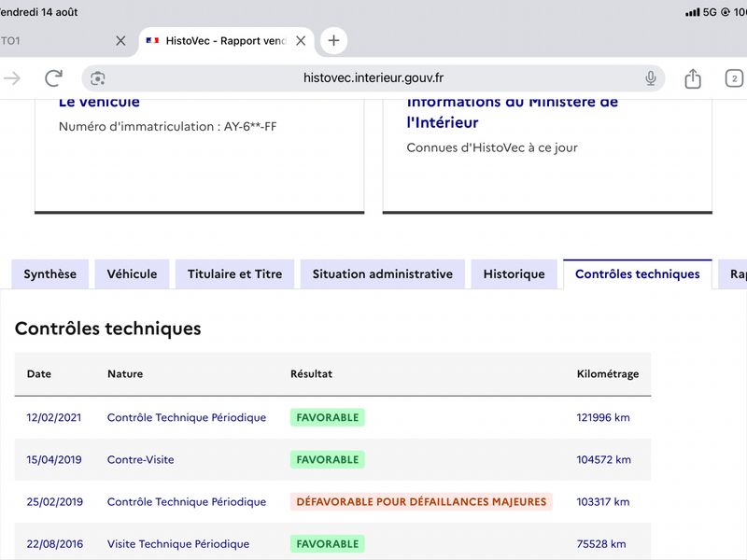This screenshot has height=560, width=747.
Task: Click the Nature column header
Action: 125,374
